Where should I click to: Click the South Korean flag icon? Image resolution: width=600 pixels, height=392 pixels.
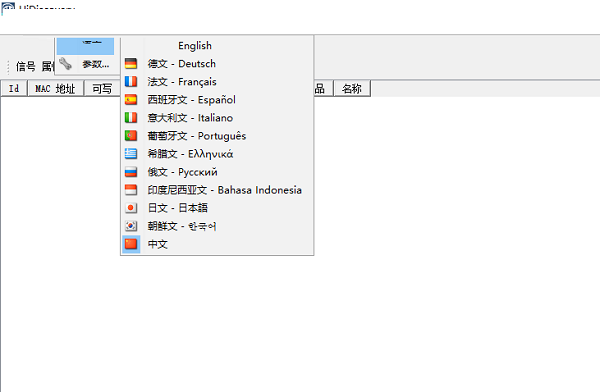131,226
